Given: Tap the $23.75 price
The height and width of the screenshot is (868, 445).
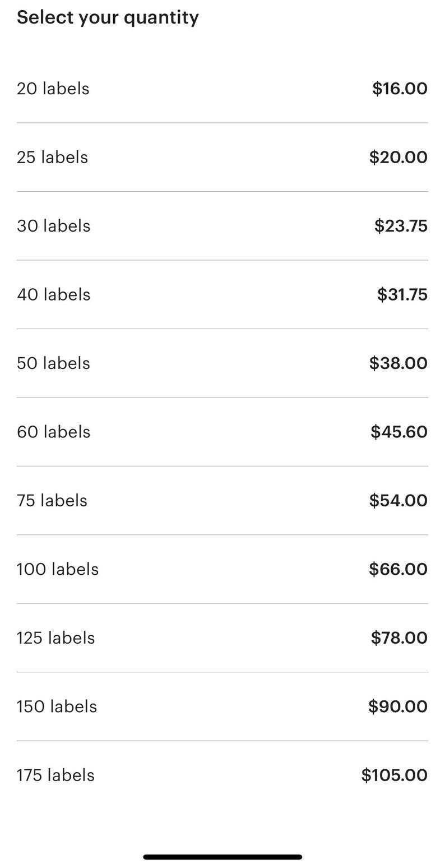Looking at the screenshot, I should 401,226.
